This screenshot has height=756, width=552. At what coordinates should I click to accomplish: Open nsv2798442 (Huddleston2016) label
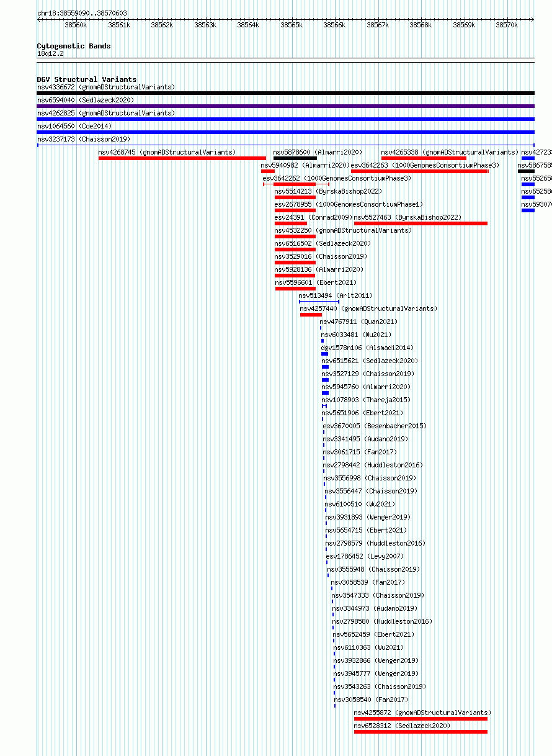click(x=373, y=465)
